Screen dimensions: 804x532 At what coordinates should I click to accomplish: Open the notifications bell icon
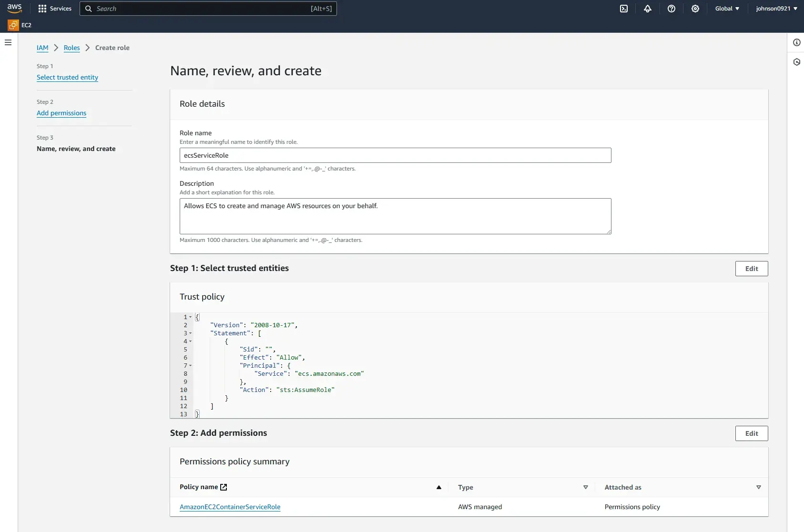[647, 9]
